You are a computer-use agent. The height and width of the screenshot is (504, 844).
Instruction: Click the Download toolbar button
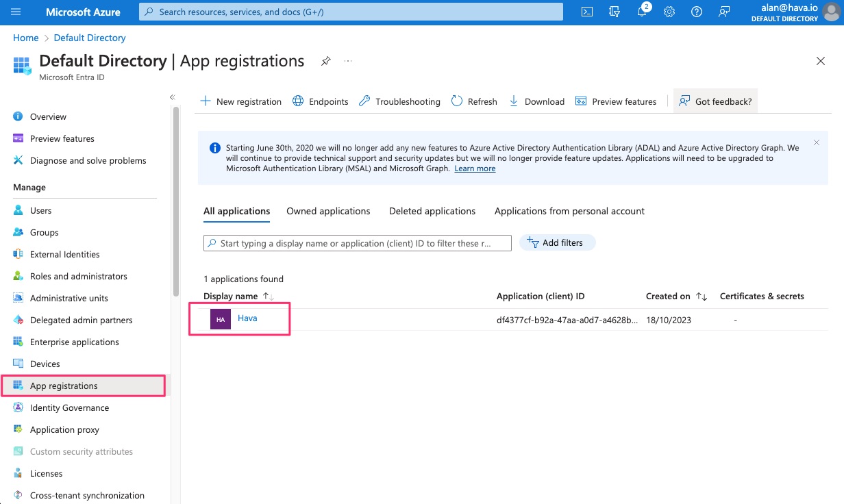coord(536,101)
